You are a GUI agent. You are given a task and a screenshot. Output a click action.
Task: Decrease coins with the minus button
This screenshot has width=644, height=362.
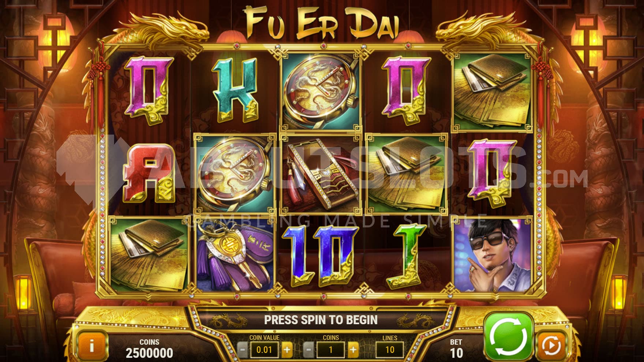[x=308, y=350]
